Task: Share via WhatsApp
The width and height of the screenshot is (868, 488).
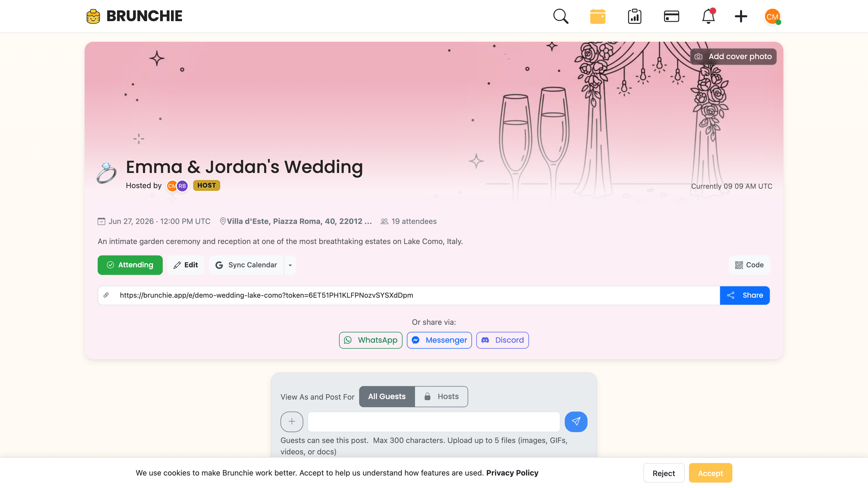Action: pos(371,340)
